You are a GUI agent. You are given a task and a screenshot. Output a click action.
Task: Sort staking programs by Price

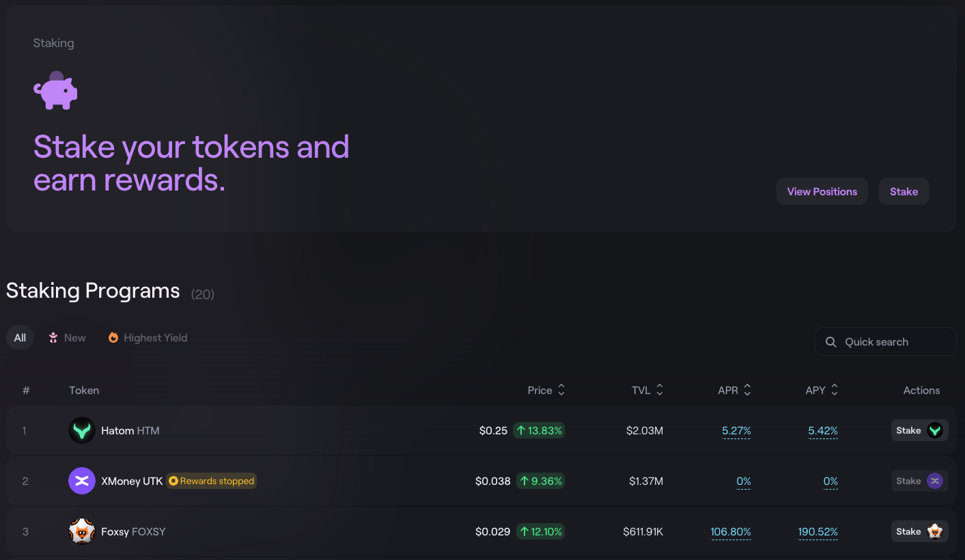546,390
